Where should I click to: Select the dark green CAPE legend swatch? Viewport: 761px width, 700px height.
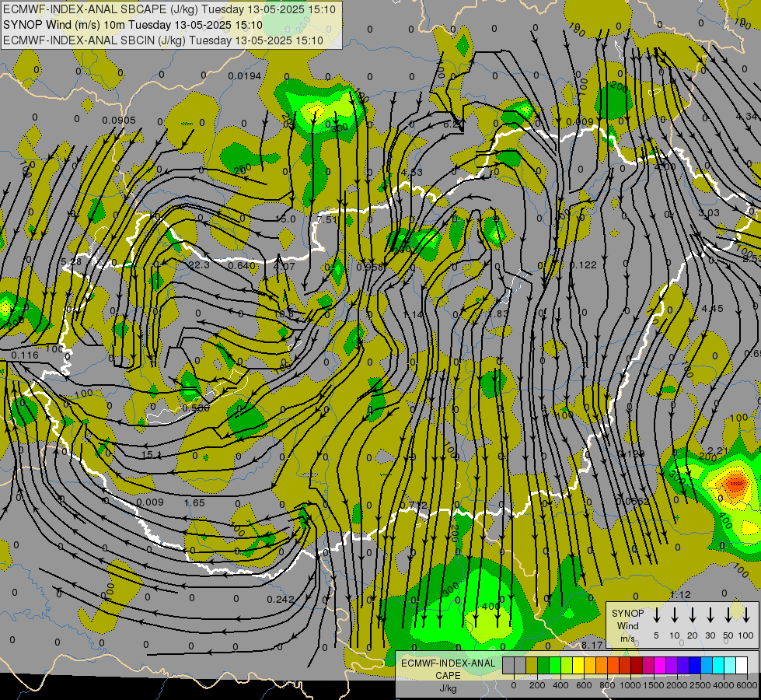(x=543, y=665)
